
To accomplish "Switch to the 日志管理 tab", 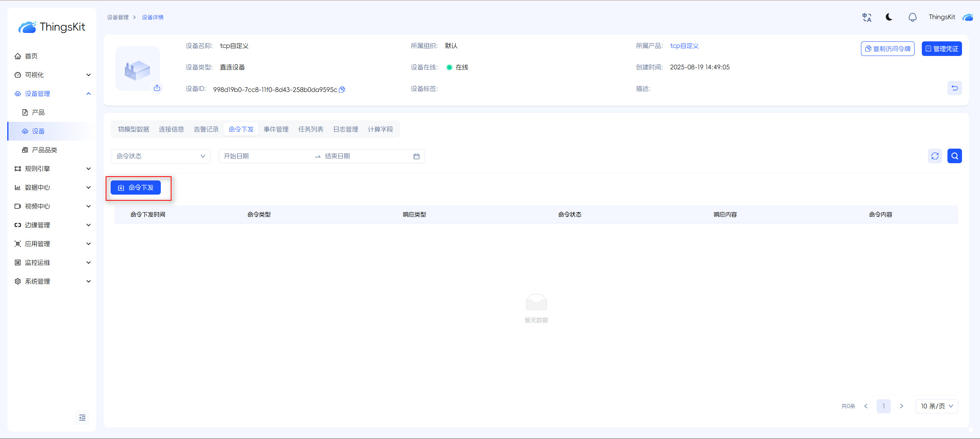I will [345, 129].
